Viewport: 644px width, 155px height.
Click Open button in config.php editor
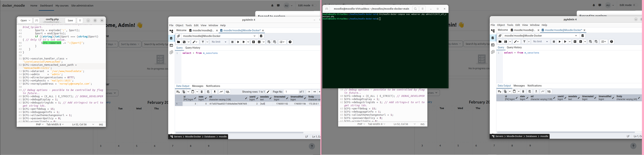tap(25, 20)
